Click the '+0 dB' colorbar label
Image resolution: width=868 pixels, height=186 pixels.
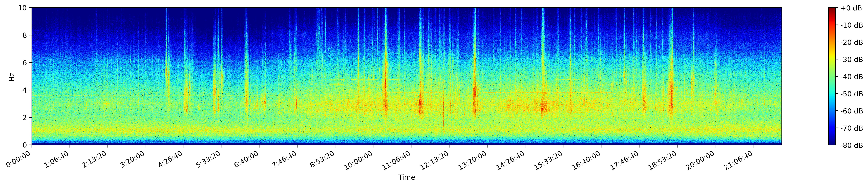coord(851,8)
